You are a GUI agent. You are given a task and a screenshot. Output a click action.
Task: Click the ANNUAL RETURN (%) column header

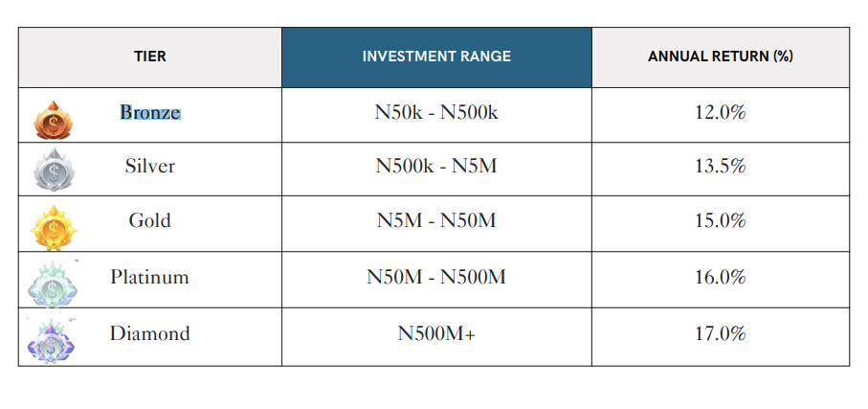click(x=720, y=57)
